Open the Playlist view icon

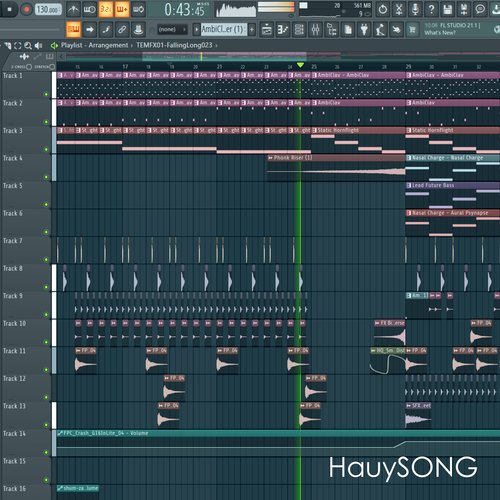266,30
